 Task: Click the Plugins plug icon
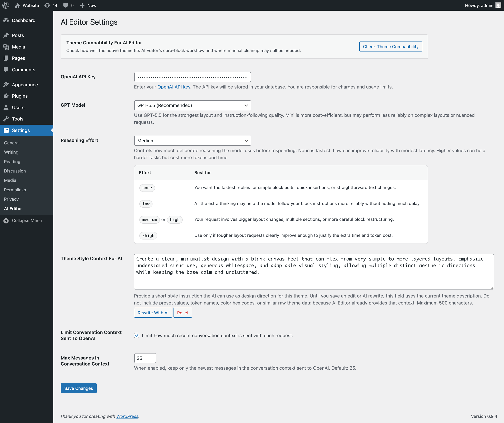(x=6, y=96)
